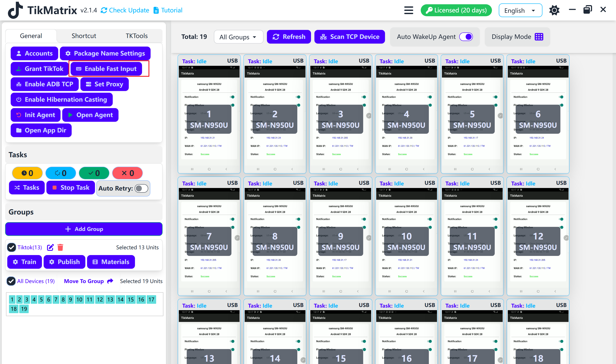This screenshot has height=364, width=616.
Task: Click device 6 home nav icon
Action: tap(538, 169)
